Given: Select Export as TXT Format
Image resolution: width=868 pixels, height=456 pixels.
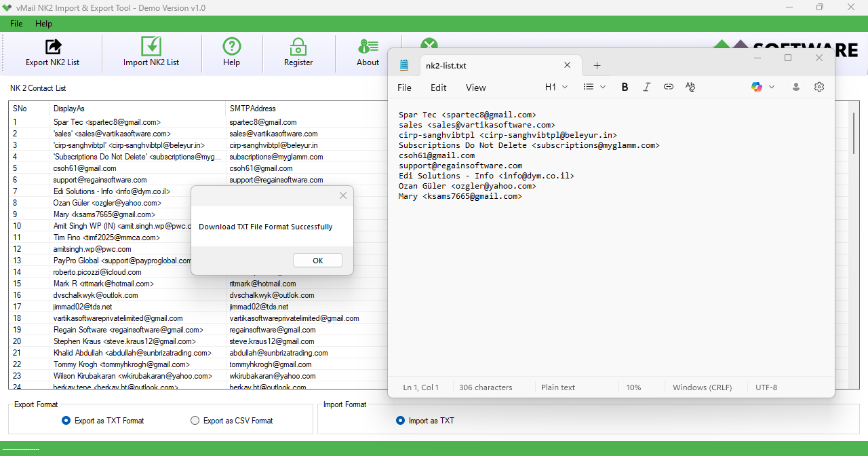Looking at the screenshot, I should click(66, 420).
